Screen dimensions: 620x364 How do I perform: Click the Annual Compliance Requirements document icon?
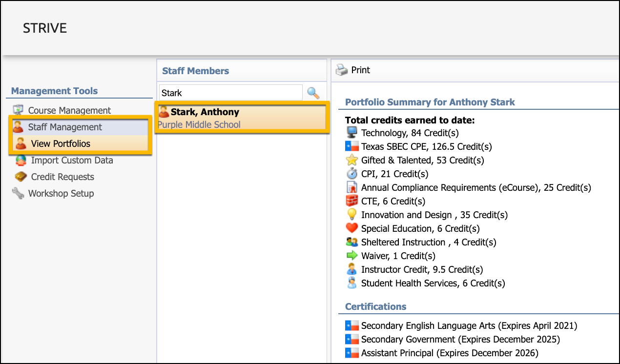pyautogui.click(x=351, y=187)
